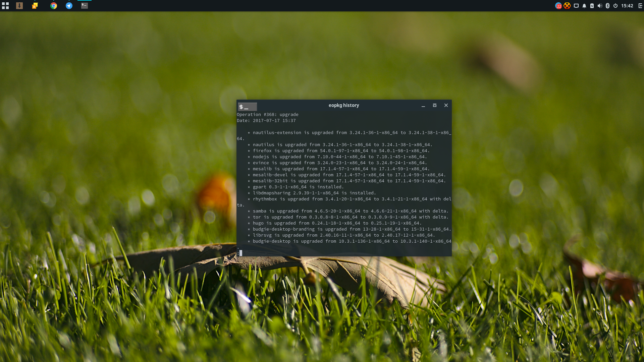Click the firefox upgraded line
The image size is (644, 362).
point(339,151)
